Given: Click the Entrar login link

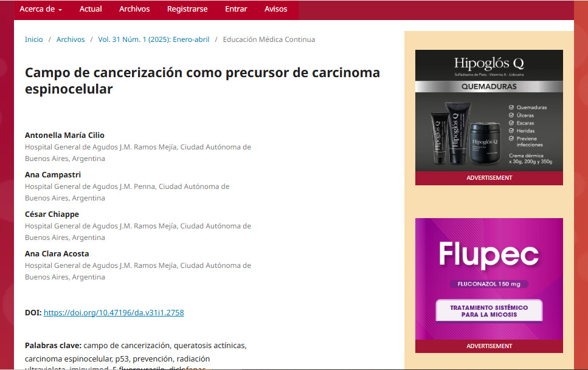Looking at the screenshot, I should [236, 9].
